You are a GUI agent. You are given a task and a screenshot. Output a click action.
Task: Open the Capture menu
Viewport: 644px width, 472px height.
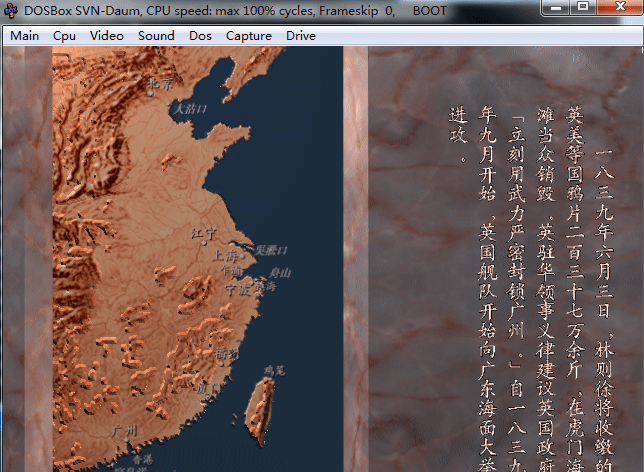point(249,36)
